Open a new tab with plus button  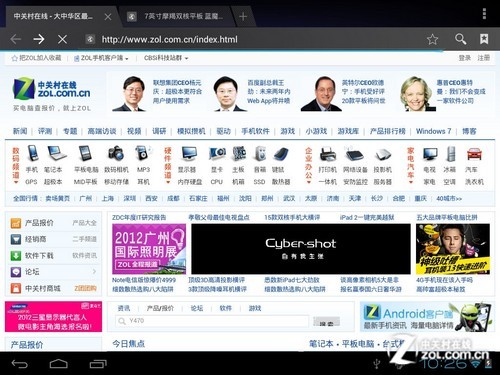click(x=243, y=16)
